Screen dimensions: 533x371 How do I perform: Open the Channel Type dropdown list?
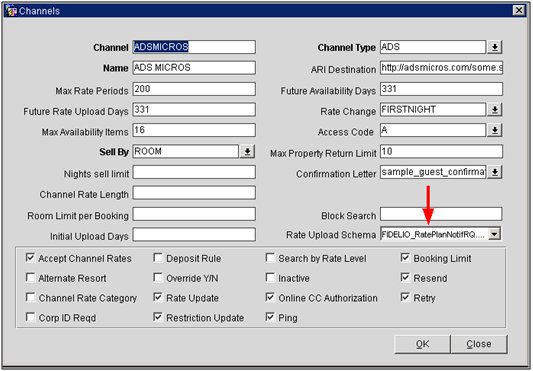tap(495, 47)
